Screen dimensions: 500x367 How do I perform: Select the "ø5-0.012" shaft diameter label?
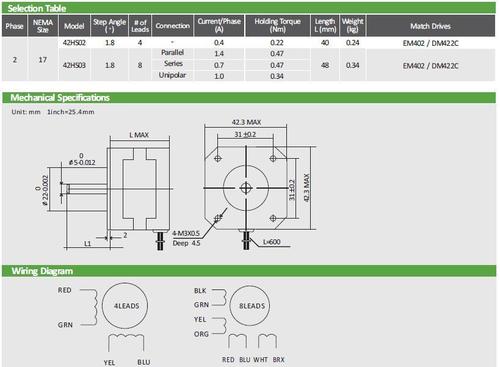click(82, 160)
